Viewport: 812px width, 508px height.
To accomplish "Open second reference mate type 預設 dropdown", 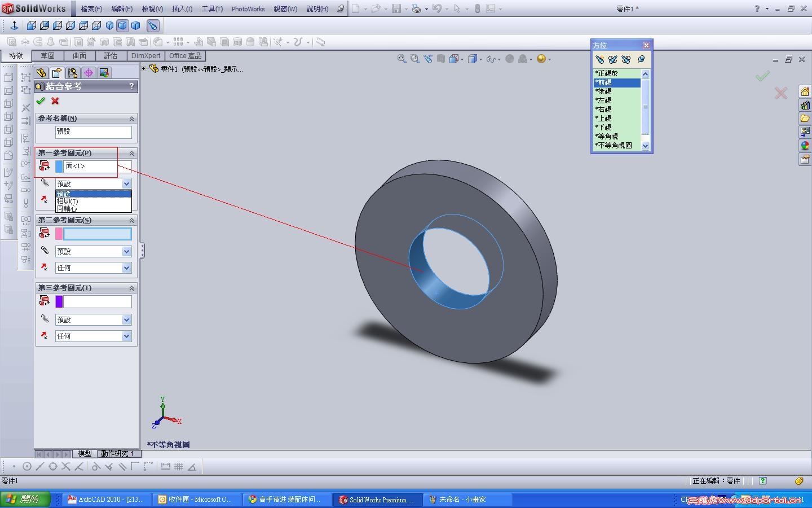I will (x=126, y=251).
